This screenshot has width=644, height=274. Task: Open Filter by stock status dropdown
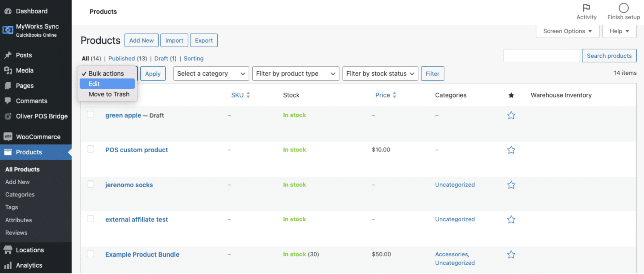[x=380, y=74]
